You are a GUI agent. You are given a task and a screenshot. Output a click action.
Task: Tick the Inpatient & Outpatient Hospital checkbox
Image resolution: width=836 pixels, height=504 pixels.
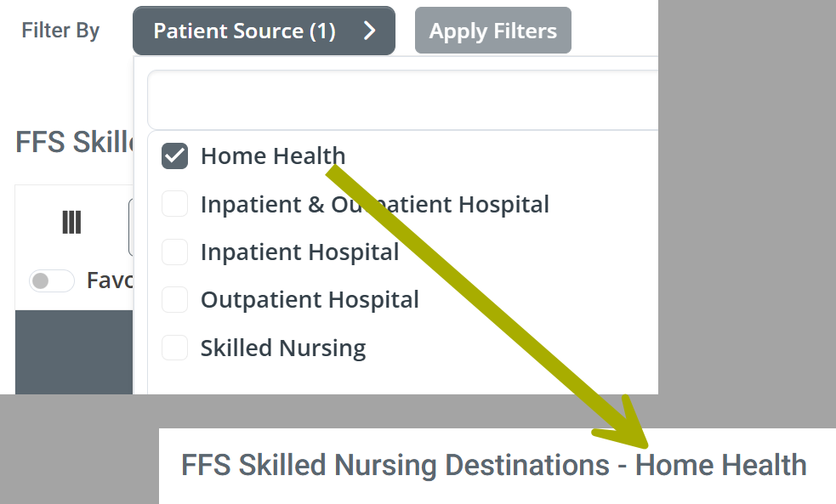click(x=174, y=204)
